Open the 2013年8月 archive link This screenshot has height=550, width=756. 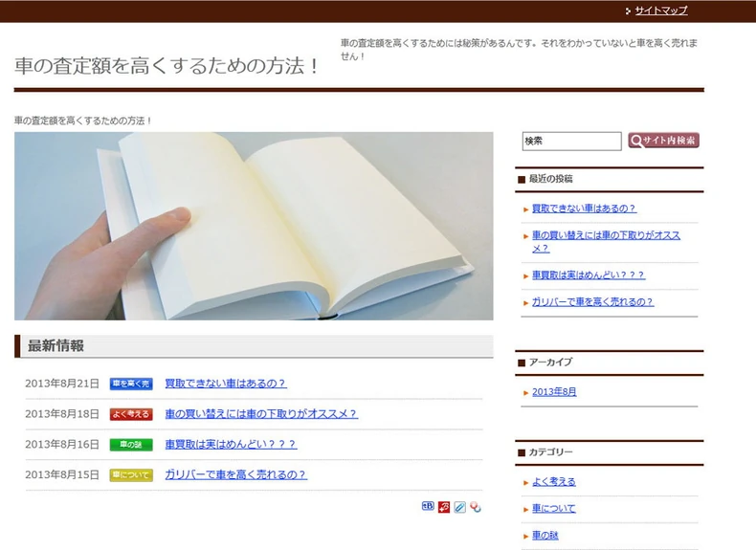[554, 392]
